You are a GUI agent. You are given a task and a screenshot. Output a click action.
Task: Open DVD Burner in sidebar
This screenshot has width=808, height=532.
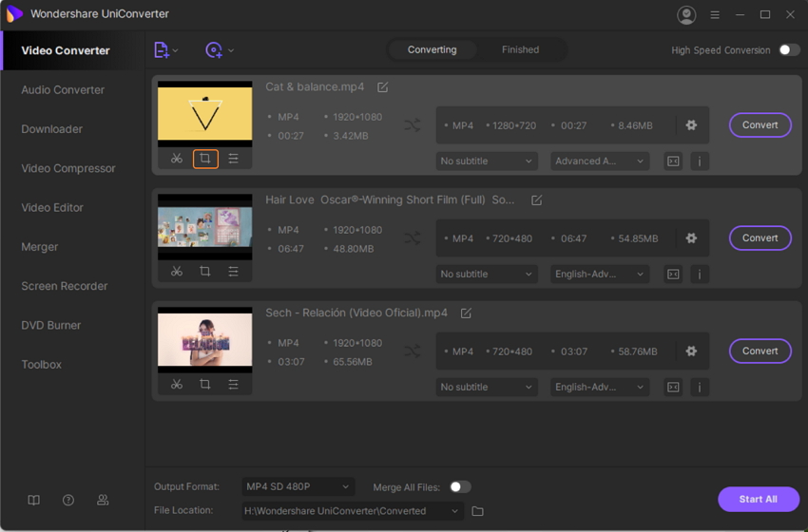click(51, 326)
